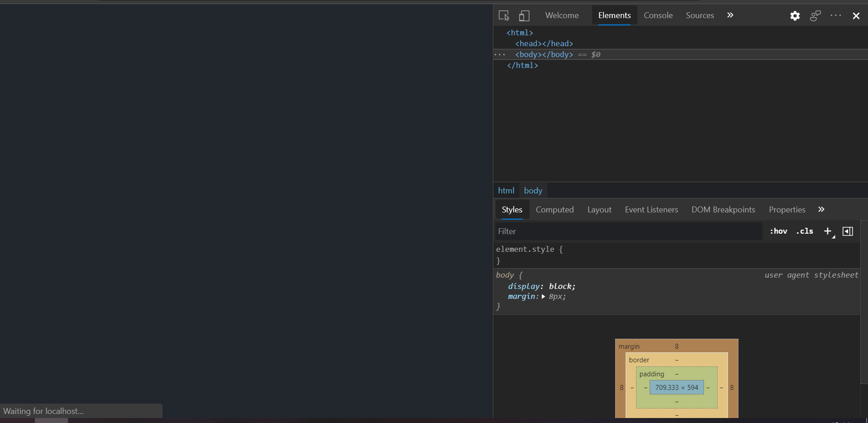Switch to the DOM Breakpoints tab
868x423 pixels.
click(723, 209)
